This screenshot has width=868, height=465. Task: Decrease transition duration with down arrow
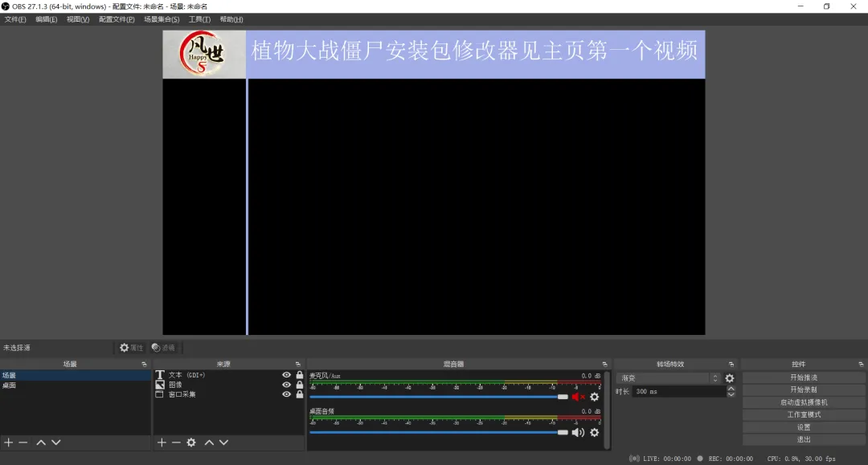click(731, 394)
